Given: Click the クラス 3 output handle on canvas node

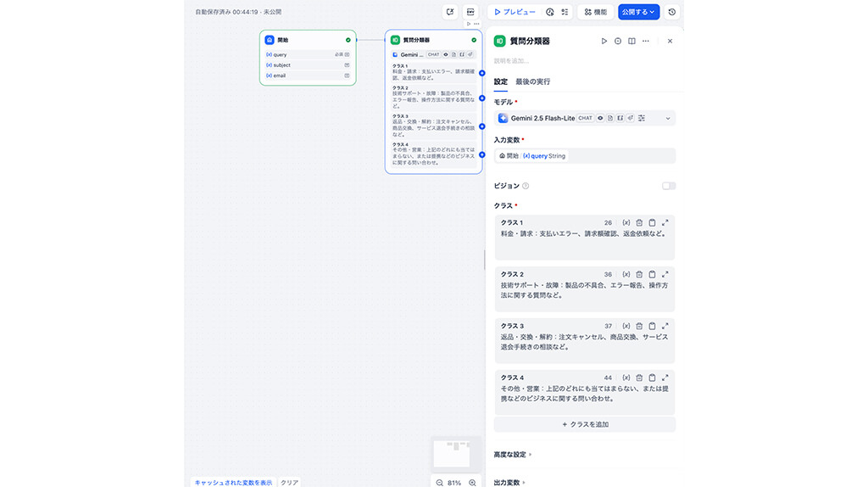Looking at the screenshot, I should click(x=482, y=126).
